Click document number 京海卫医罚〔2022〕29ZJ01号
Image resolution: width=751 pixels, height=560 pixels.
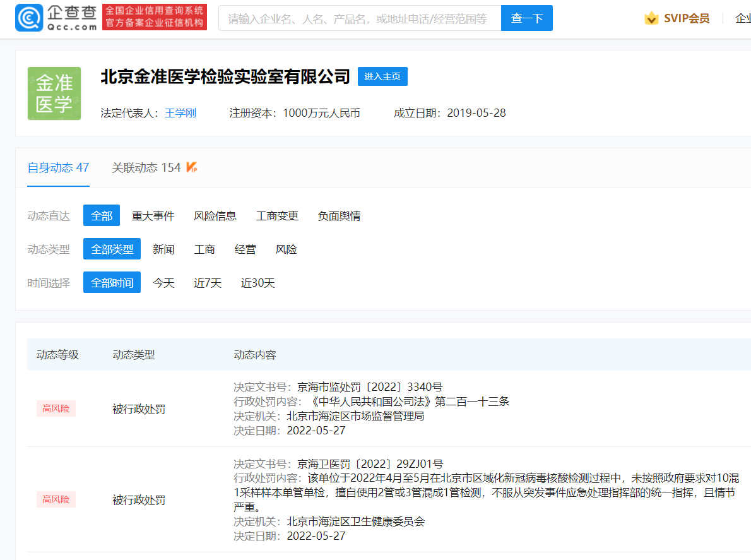(370, 464)
